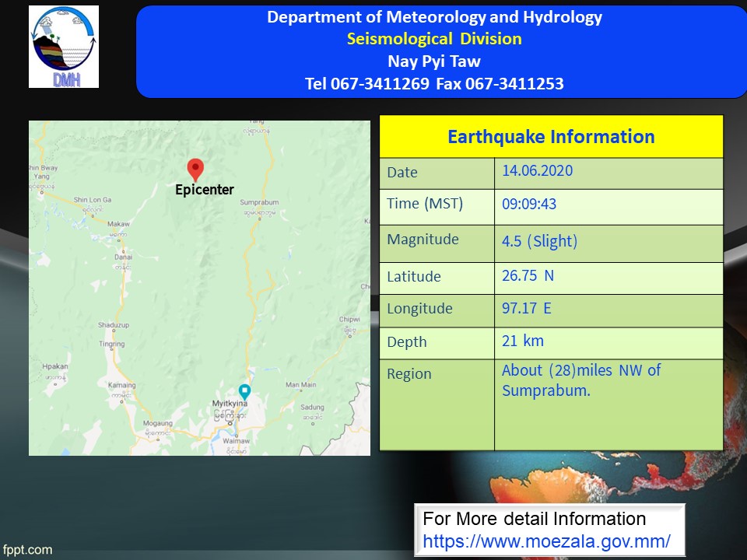Click the Earthquake Information table header
Viewport: 747px width, 560px height.
[551, 137]
